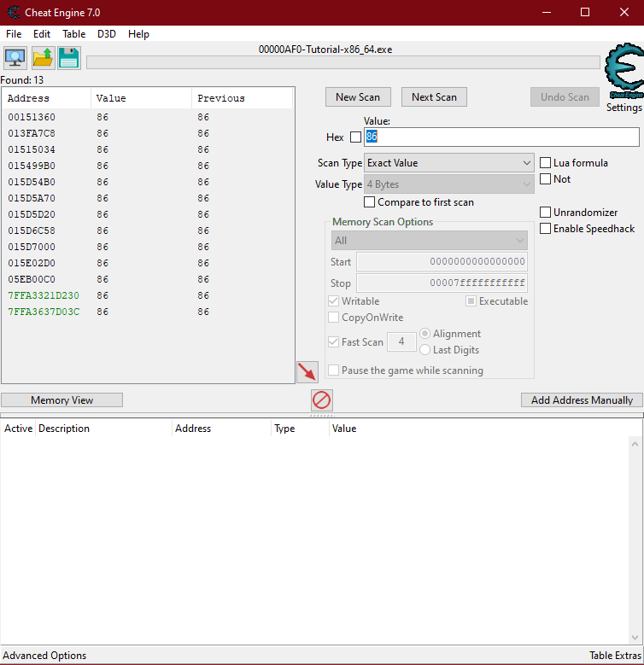Open the Scan Type dropdown
Screen dimensions: 644x665
click(x=449, y=163)
